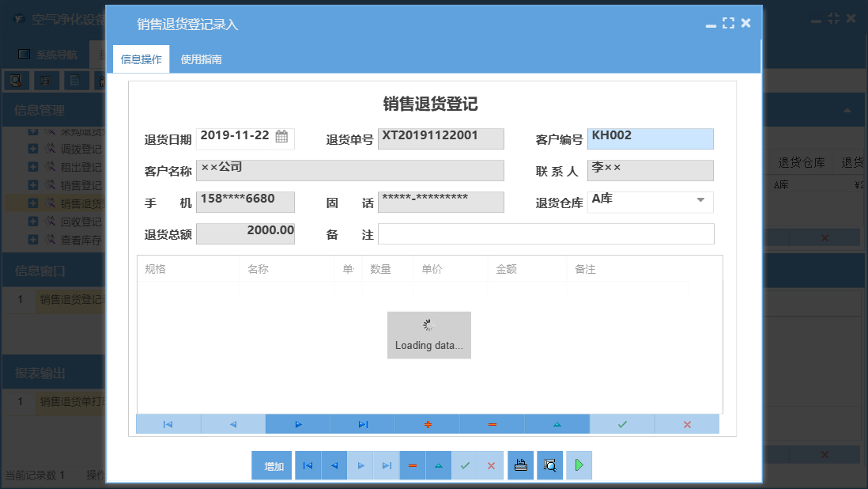Cancel grid changes with the red X icon
This screenshot has height=489, width=868.
tap(687, 424)
